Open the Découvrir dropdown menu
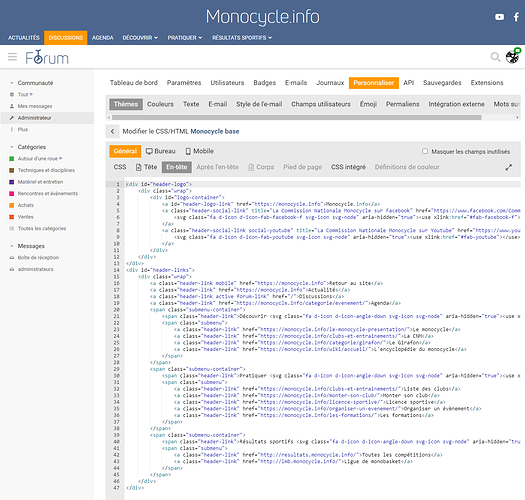This screenshot has width=525, height=500. (140, 38)
